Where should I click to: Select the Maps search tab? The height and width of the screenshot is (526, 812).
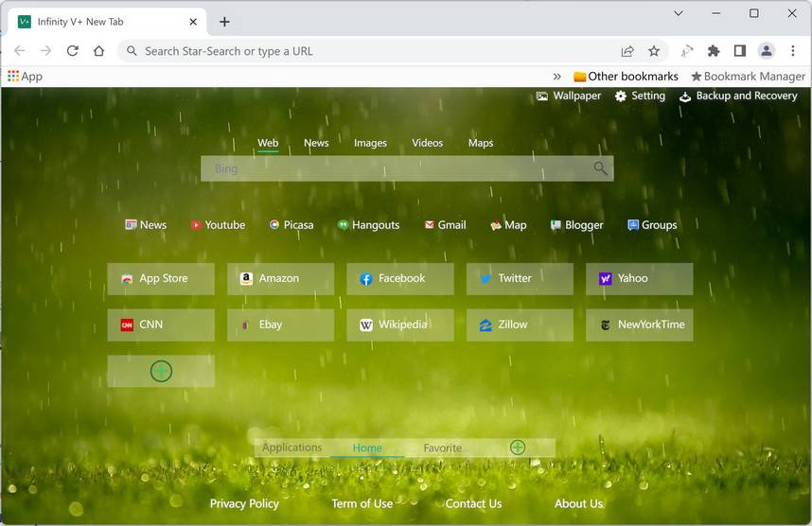click(x=481, y=143)
